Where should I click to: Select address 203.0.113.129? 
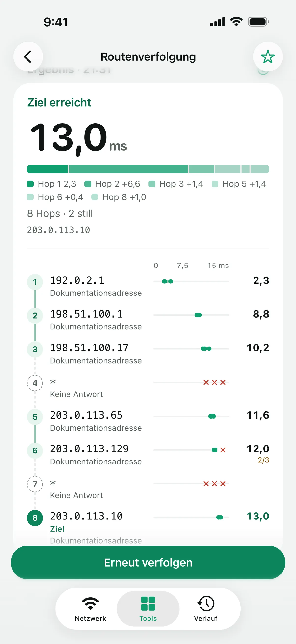tap(89, 449)
